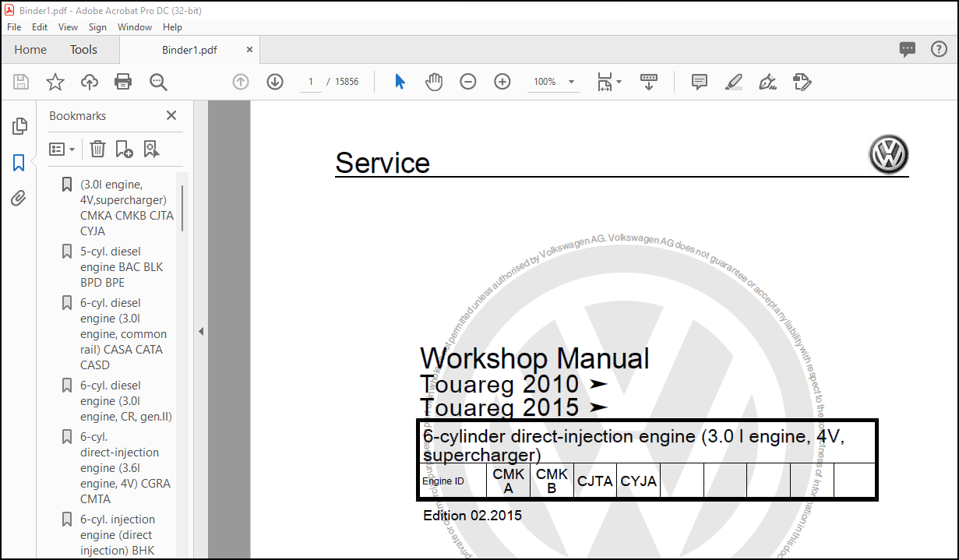This screenshot has width=959, height=560.
Task: Switch to the Tools tab
Action: (83, 49)
